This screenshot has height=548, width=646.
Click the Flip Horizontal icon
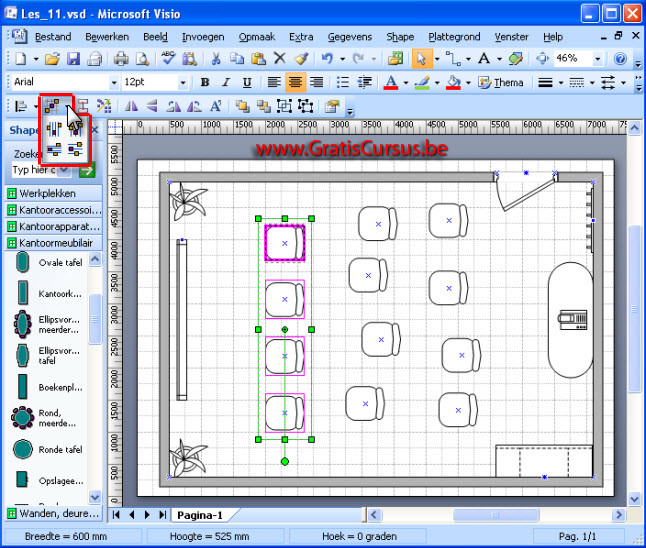click(x=131, y=106)
